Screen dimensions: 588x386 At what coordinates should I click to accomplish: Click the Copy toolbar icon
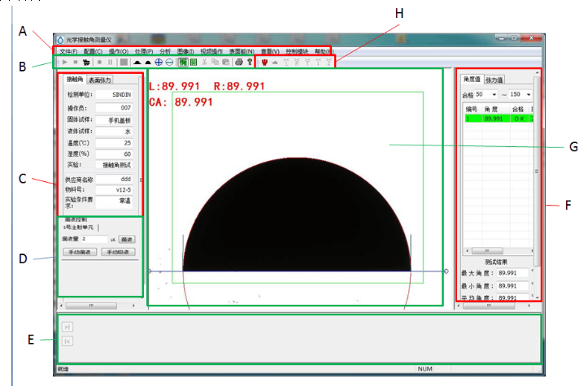pyautogui.click(x=215, y=63)
